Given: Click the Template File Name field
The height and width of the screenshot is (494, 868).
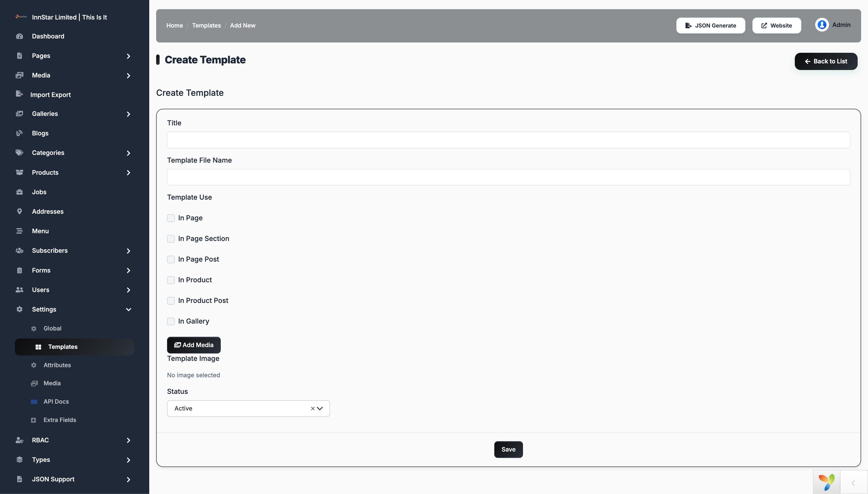Looking at the screenshot, I should 509,177.
